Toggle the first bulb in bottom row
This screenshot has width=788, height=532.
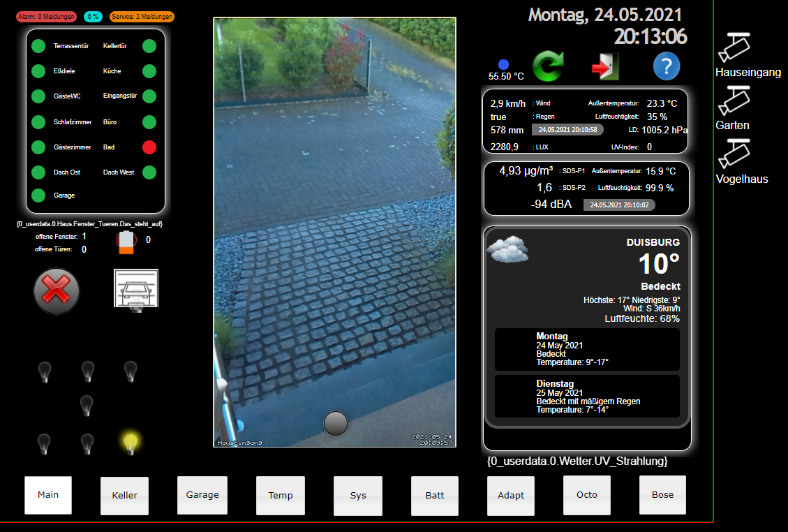tap(44, 444)
